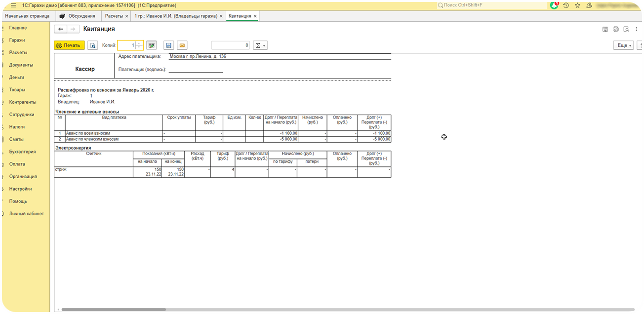Send the receipt by email via the envelope icon

[182, 45]
